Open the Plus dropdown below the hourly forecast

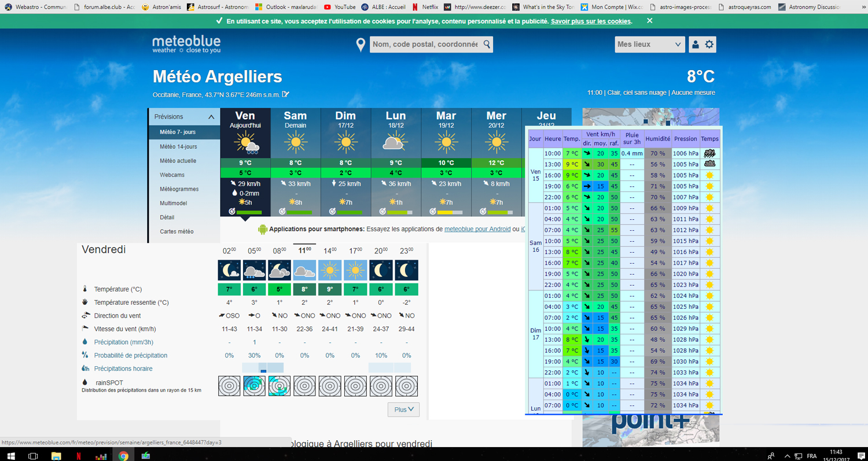[x=403, y=409]
